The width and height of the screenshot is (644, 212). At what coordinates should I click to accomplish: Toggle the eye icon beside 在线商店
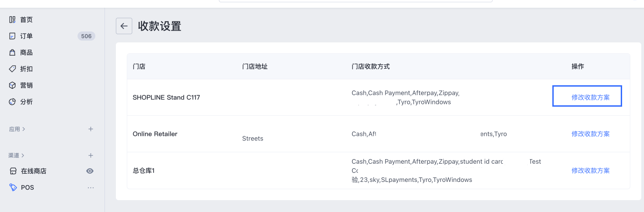point(90,171)
